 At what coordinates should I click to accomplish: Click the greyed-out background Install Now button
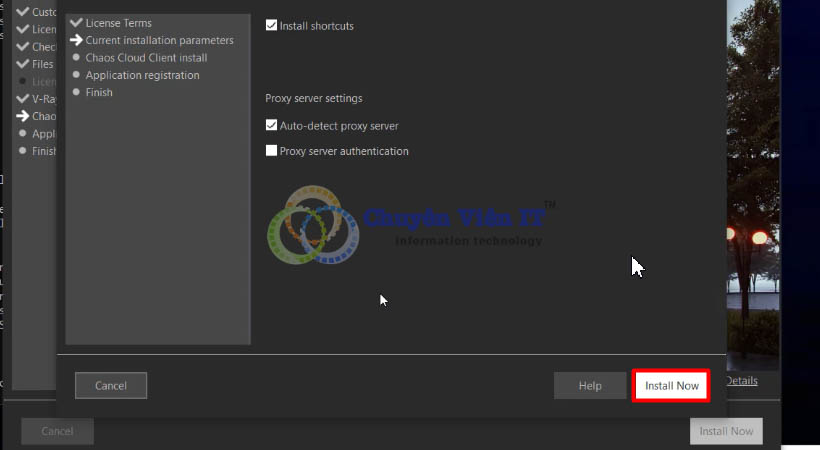pos(726,431)
